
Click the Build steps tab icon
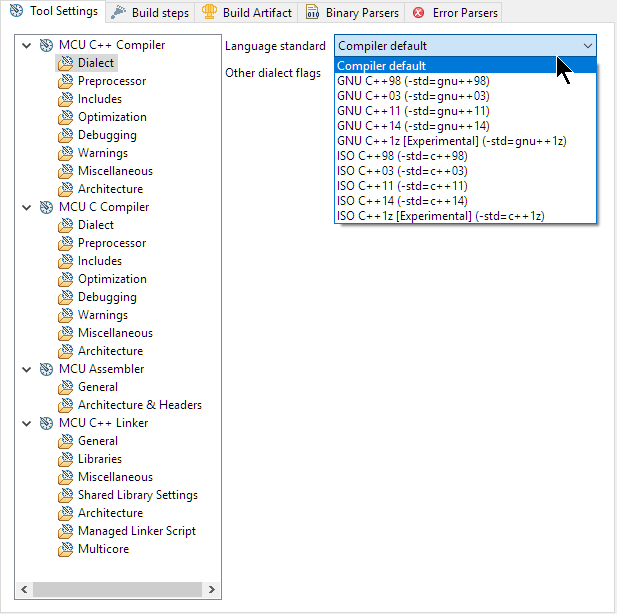pos(118,13)
